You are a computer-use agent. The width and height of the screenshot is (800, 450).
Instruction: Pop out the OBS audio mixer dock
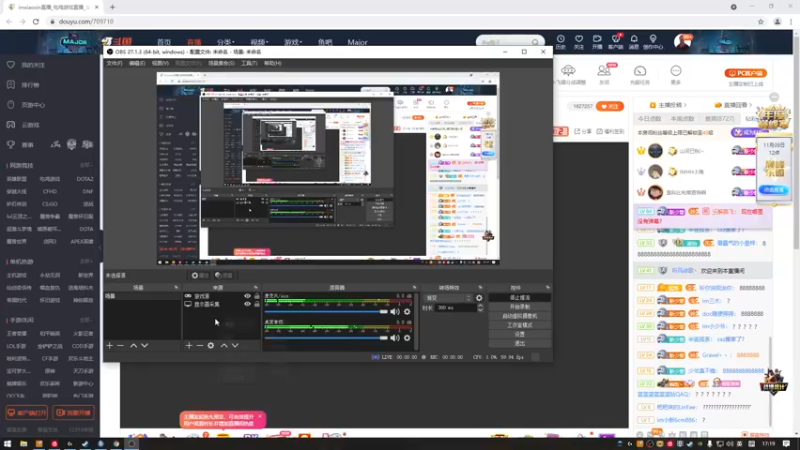coord(414,288)
